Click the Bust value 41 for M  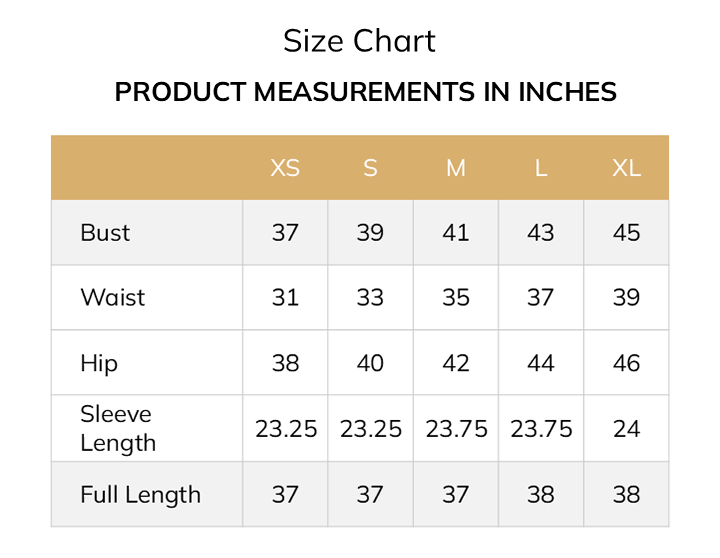pyautogui.click(x=456, y=232)
